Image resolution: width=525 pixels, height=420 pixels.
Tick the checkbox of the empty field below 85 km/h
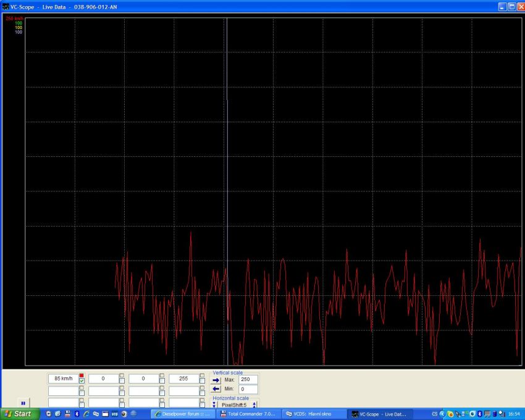click(82, 393)
